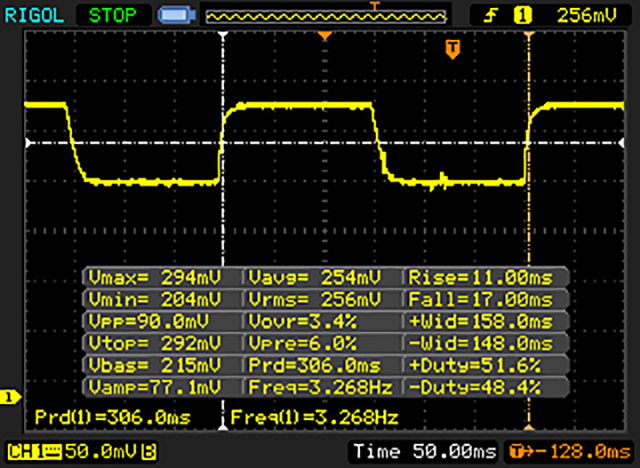640x468 pixels.
Task: Click the orange trigger triangle atop the grid
Action: click(x=324, y=36)
